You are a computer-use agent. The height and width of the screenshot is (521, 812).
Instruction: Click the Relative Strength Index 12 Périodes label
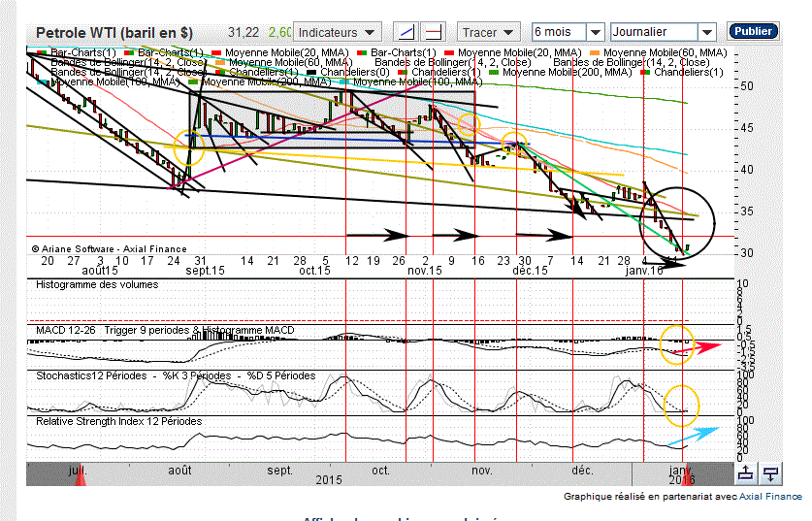[119, 421]
